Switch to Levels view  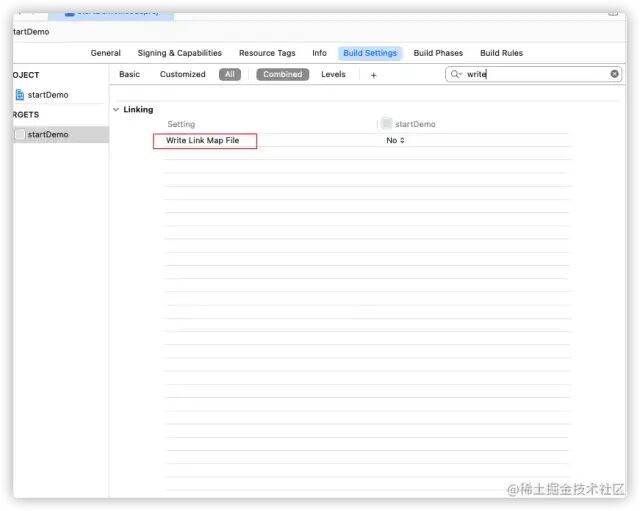(x=333, y=74)
